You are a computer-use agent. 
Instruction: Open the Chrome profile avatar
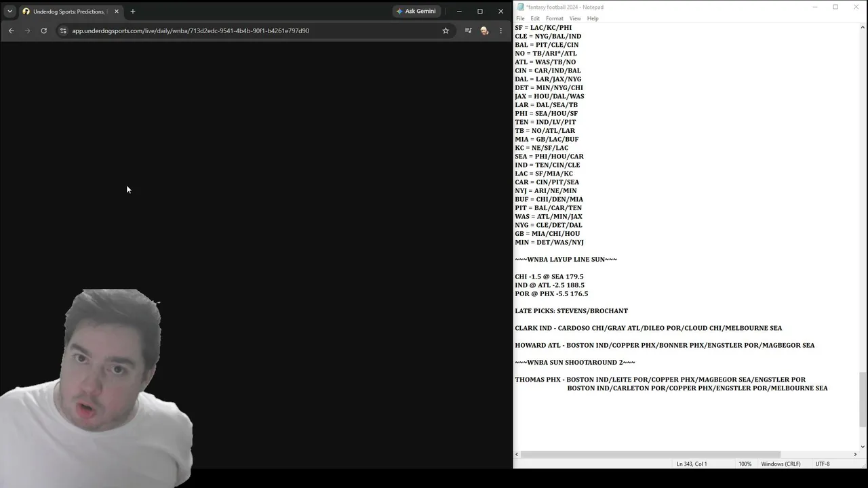tap(484, 30)
